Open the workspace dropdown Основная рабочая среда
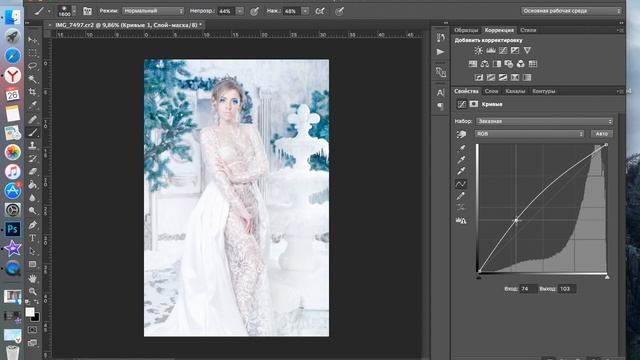 pyautogui.click(x=571, y=11)
